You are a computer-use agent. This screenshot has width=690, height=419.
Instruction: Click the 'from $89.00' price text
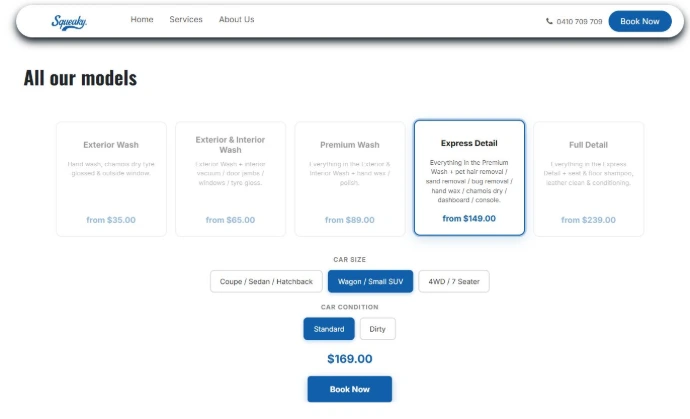pyautogui.click(x=350, y=220)
